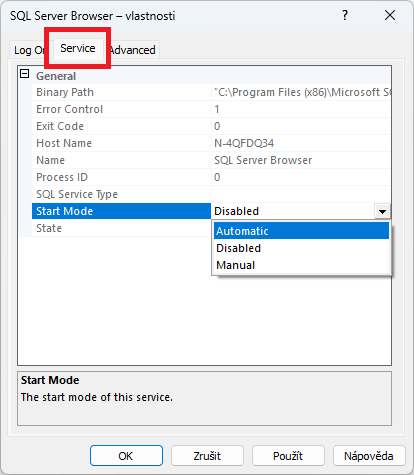The image size is (414, 475).
Task: Click the General category header
Action: [x=56, y=76]
